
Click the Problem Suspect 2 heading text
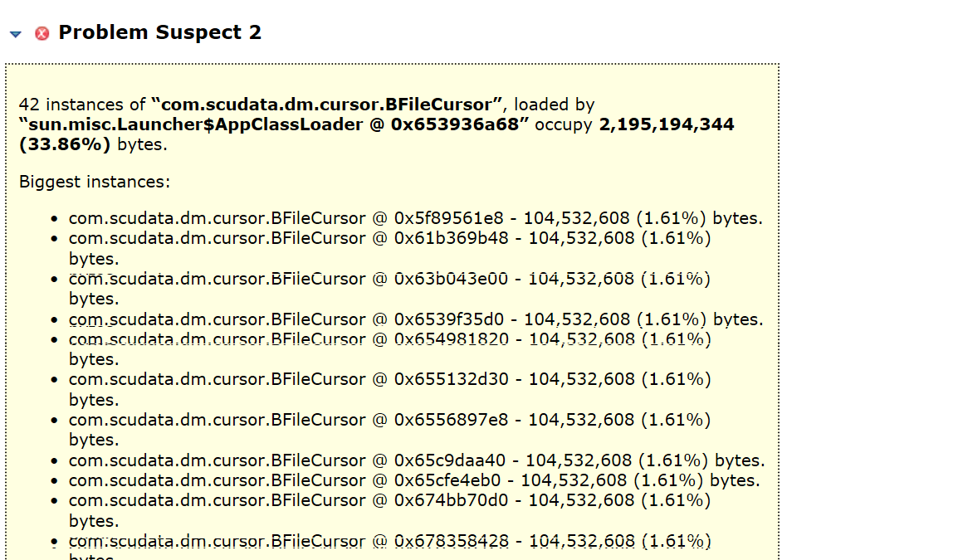tap(159, 32)
